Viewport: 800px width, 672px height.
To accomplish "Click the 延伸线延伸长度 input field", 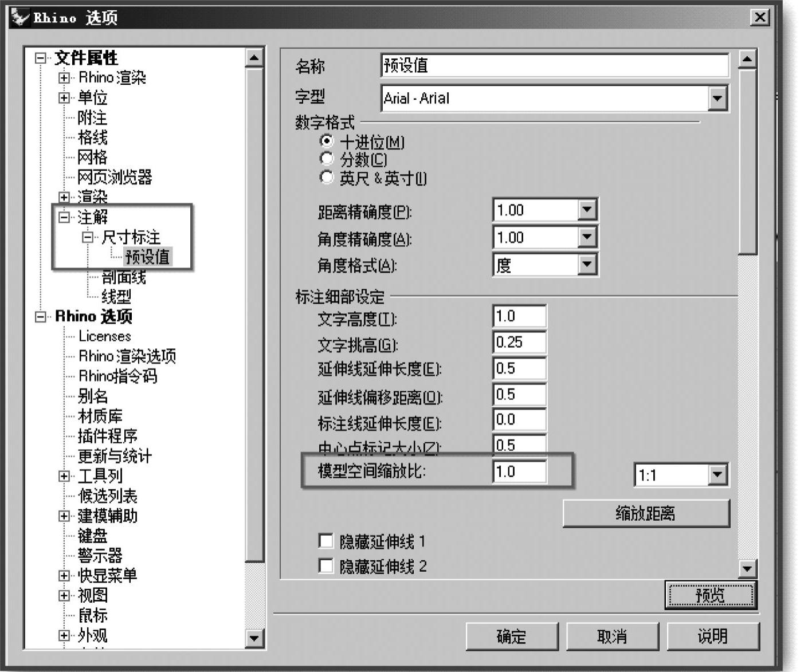I will [x=519, y=368].
